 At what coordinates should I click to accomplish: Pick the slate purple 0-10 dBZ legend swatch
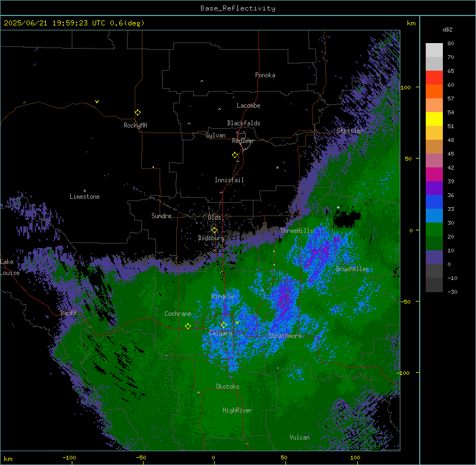point(434,257)
